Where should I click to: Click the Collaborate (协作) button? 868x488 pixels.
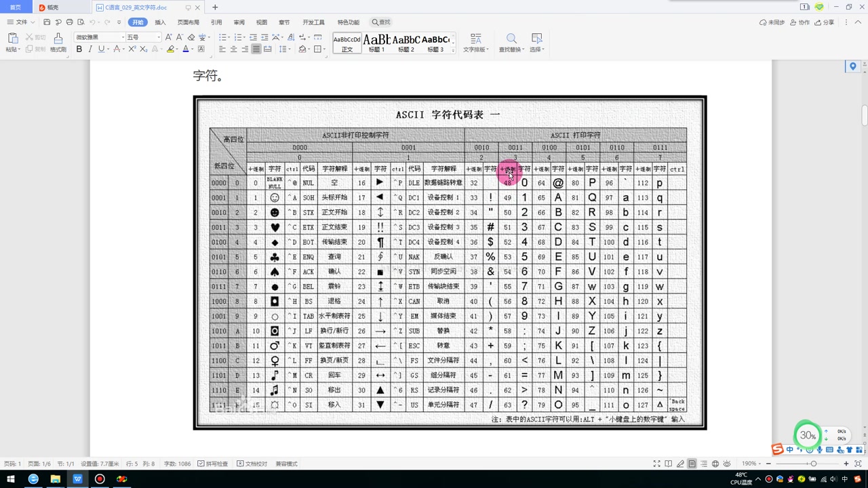[x=801, y=22]
